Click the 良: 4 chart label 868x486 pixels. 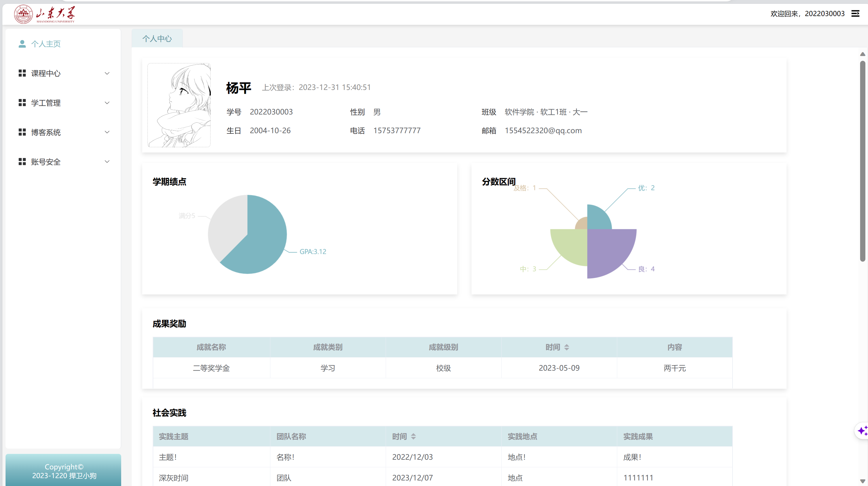(x=646, y=269)
